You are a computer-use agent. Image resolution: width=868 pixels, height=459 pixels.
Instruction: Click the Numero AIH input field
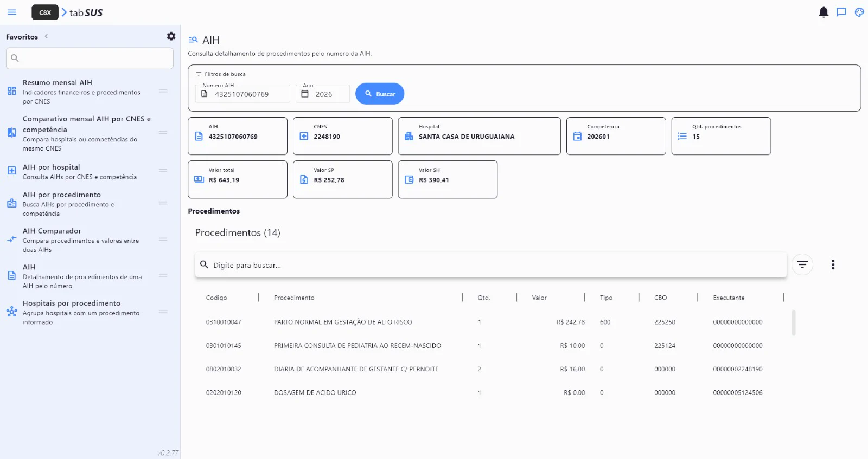pyautogui.click(x=242, y=94)
